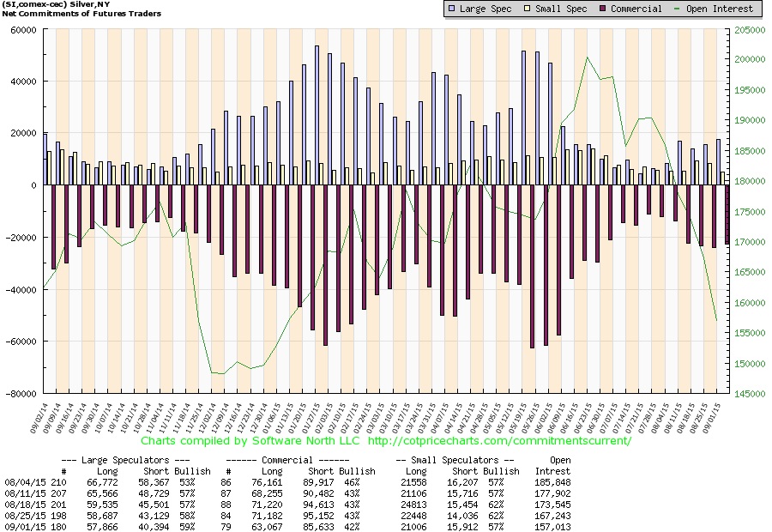
Task: Click the 200000 right axis value
Action: [750, 59]
